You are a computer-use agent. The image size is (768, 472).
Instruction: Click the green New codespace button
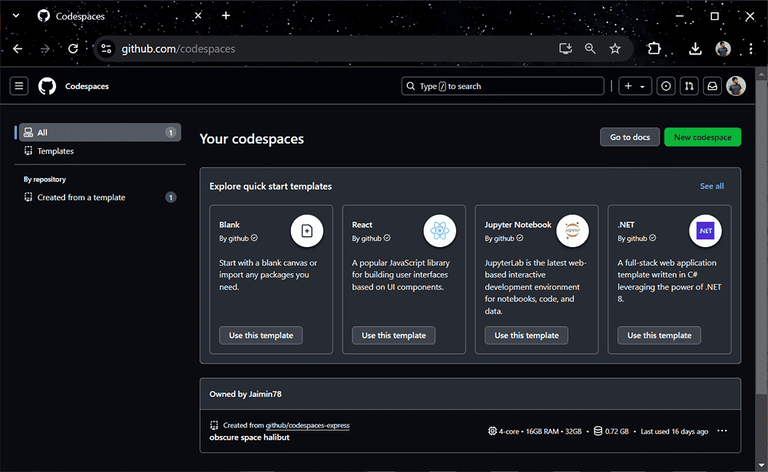[702, 137]
